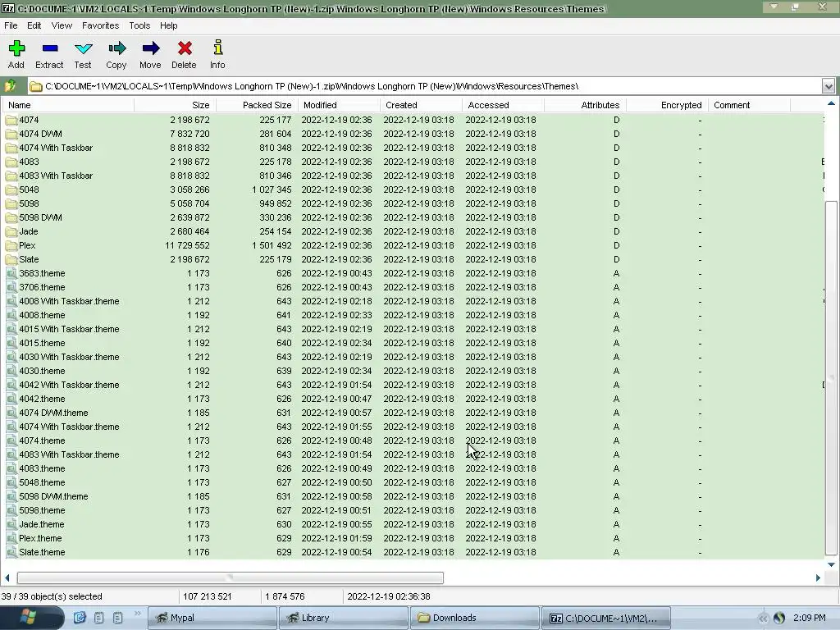Image resolution: width=840 pixels, height=630 pixels.
Task: Click the scroll down arrow
Action: pos(831,564)
